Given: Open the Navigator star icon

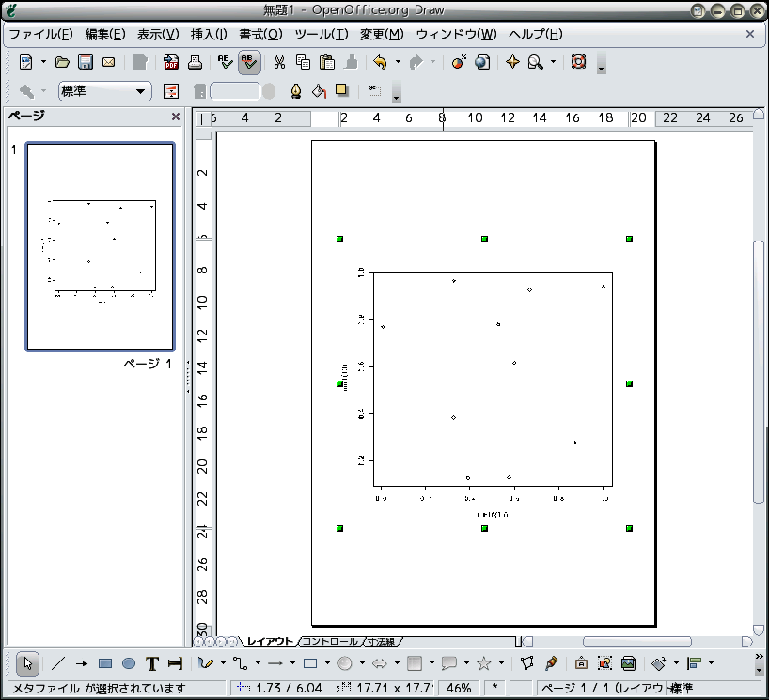Looking at the screenshot, I should pos(512,63).
